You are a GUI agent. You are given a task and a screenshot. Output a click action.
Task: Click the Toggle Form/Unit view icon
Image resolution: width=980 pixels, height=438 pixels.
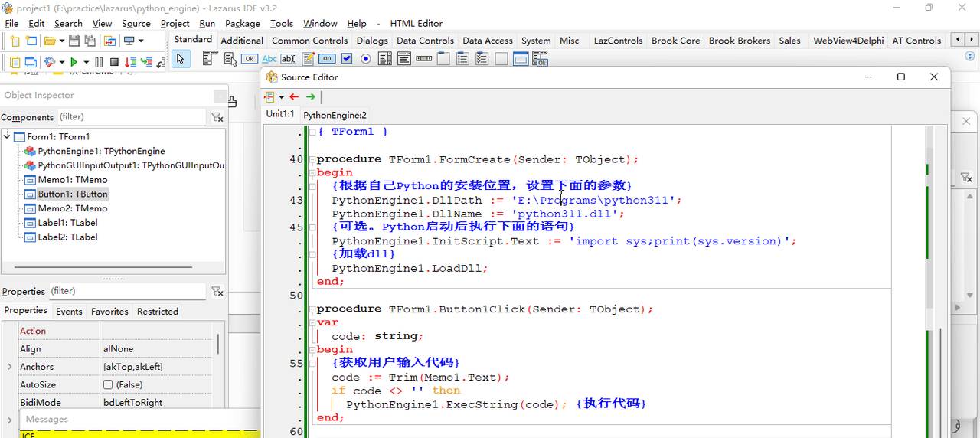click(109, 41)
